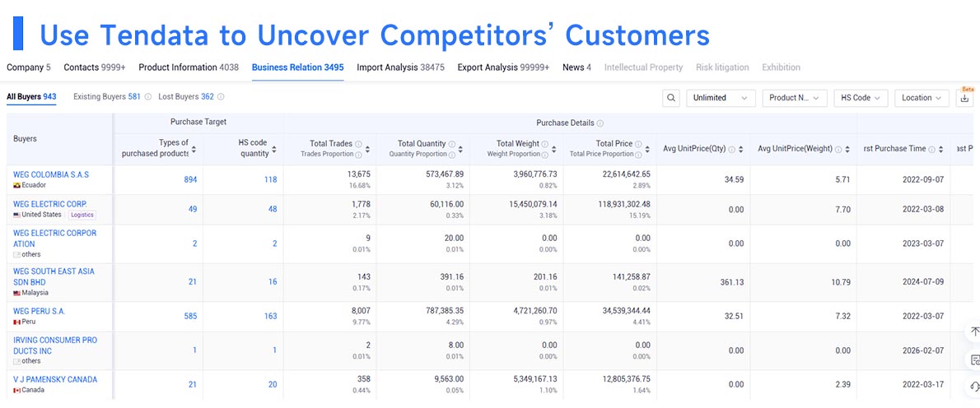
Task: Click 585 products link for WEG PERU
Action: tap(190, 317)
